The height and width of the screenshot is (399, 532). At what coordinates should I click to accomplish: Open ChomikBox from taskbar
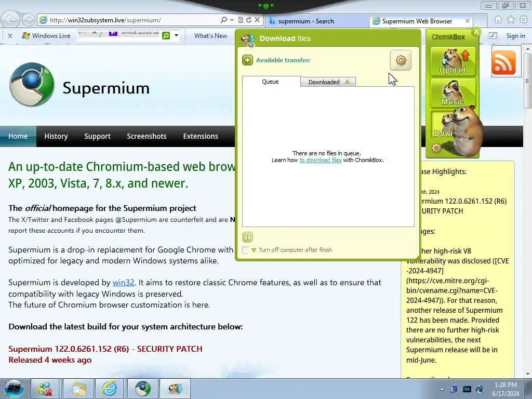point(175,389)
